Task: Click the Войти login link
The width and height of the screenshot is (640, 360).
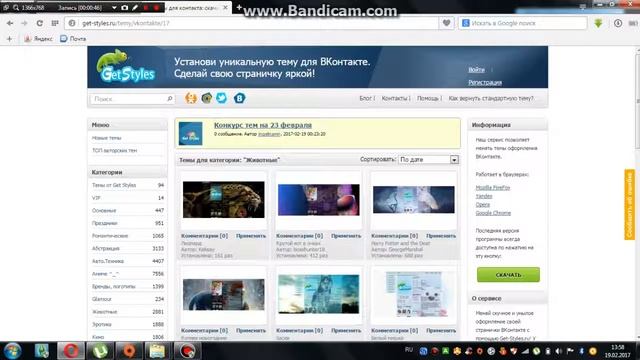Action: pos(476,70)
